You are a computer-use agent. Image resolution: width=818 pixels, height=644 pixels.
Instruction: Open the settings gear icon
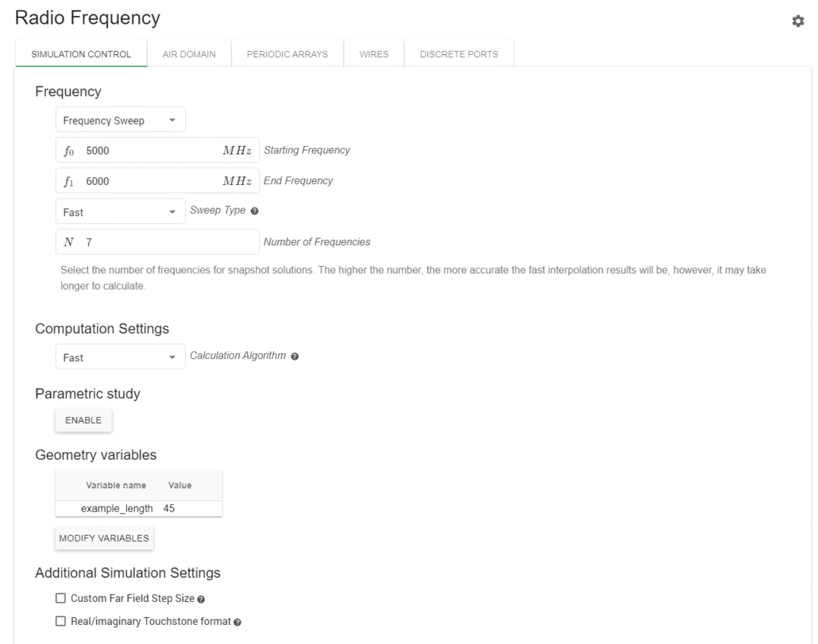(x=798, y=22)
